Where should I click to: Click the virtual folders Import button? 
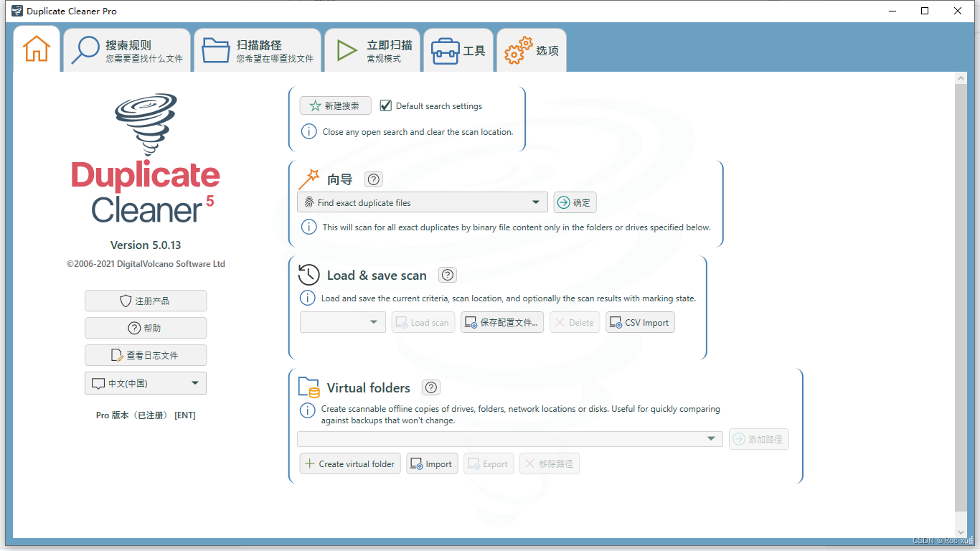[432, 463]
